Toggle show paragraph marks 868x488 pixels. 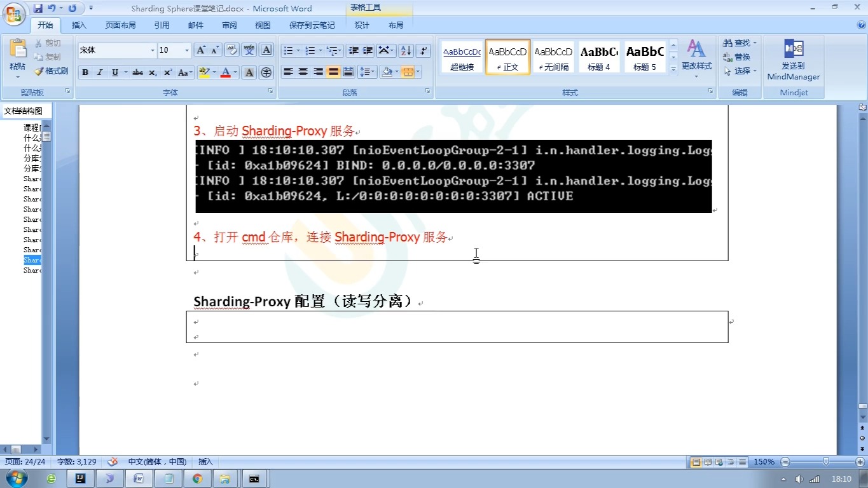(423, 50)
